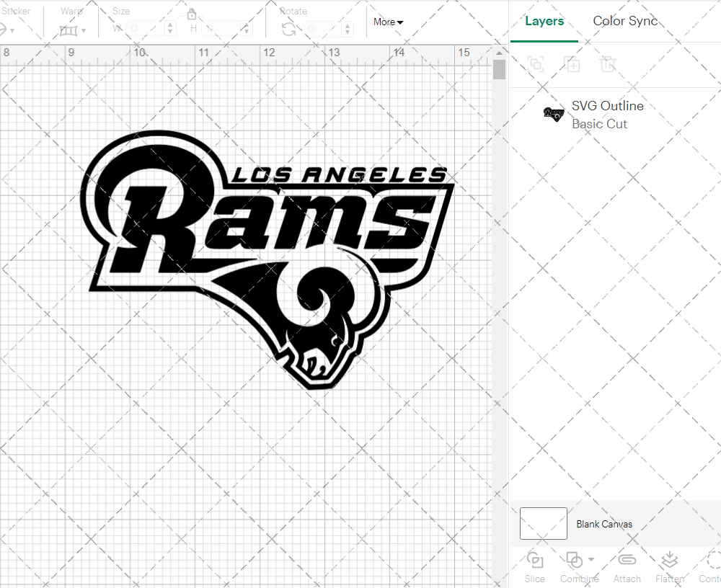Image resolution: width=721 pixels, height=588 pixels.
Task: Click the Contour tool icon
Action: click(x=712, y=560)
